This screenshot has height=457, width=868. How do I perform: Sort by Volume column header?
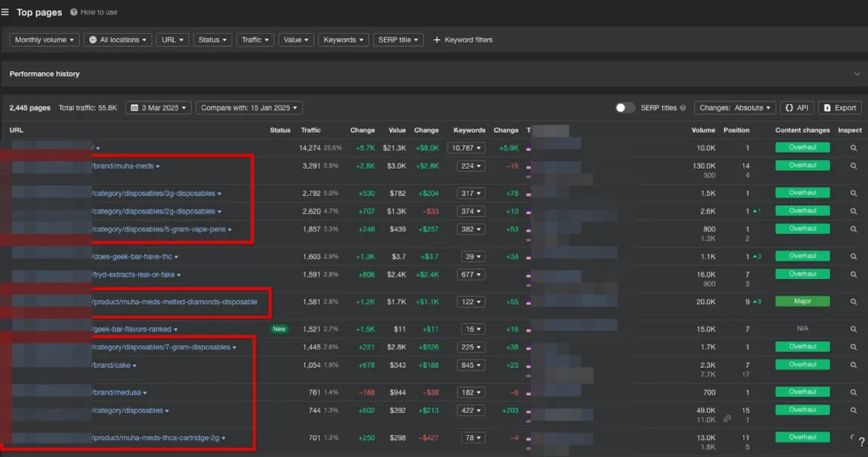[703, 131]
